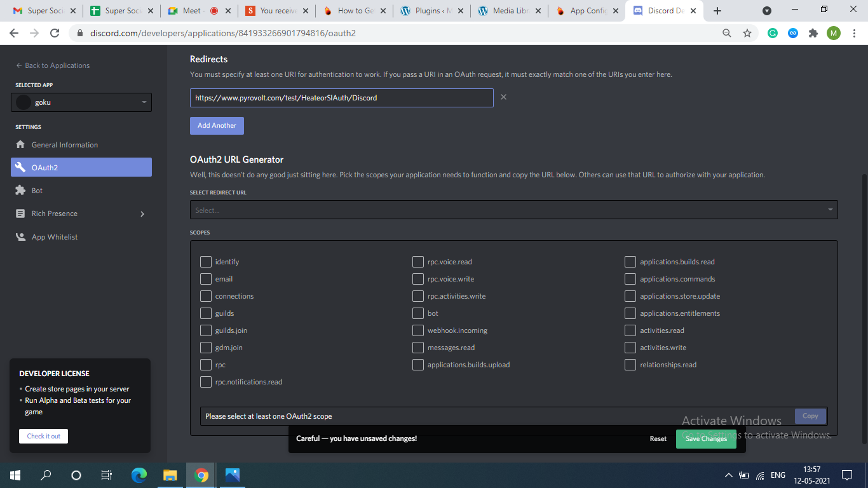Enable the identify scope checkbox
868x488 pixels.
tap(206, 262)
